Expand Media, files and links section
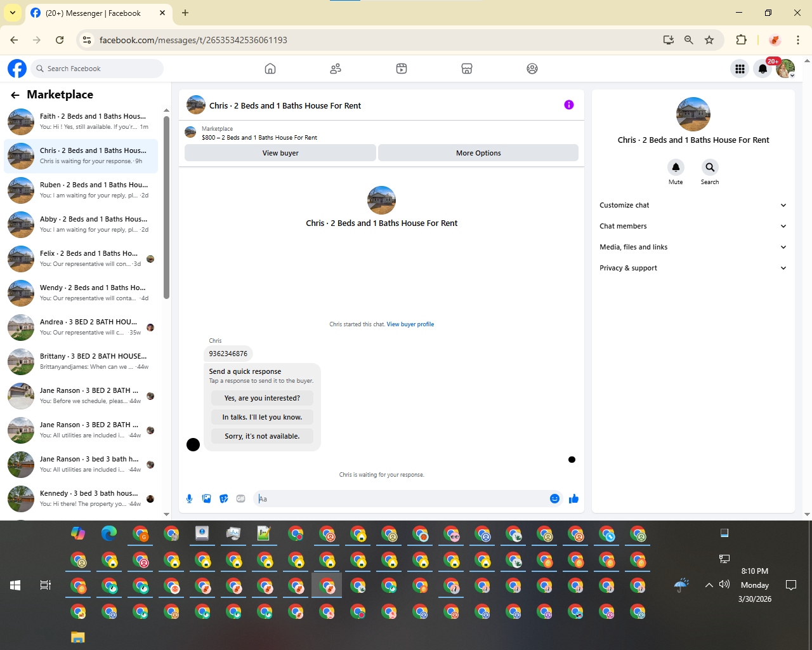This screenshot has height=650, width=812. coord(693,247)
